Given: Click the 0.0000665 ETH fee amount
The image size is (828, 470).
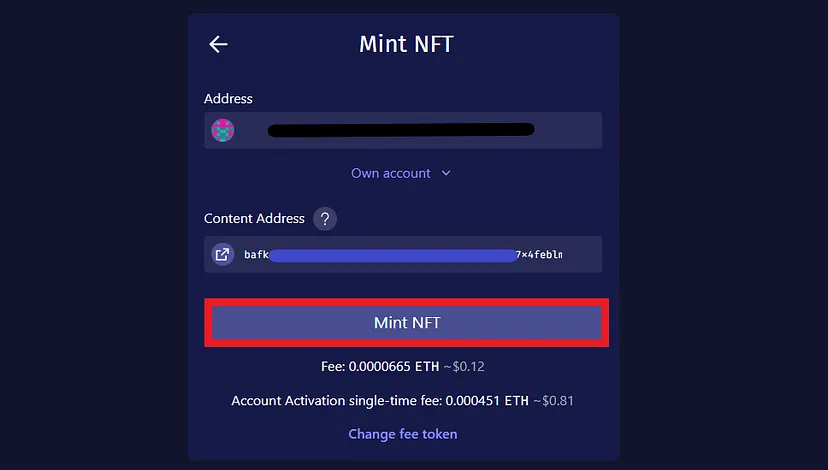Looking at the screenshot, I should click(x=394, y=366).
